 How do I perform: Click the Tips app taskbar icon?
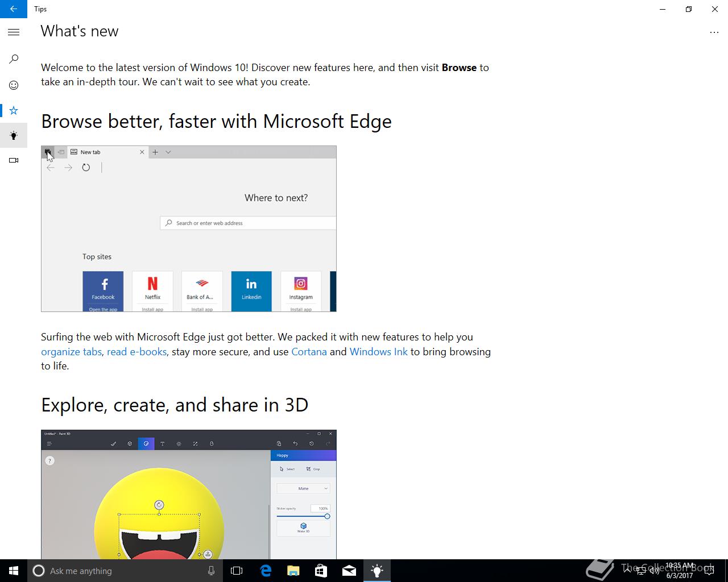coord(377,571)
